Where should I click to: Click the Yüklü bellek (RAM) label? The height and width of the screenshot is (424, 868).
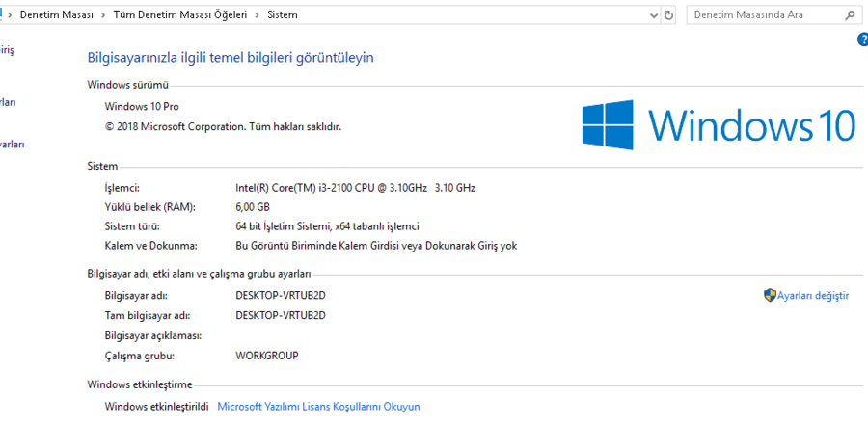(150, 207)
